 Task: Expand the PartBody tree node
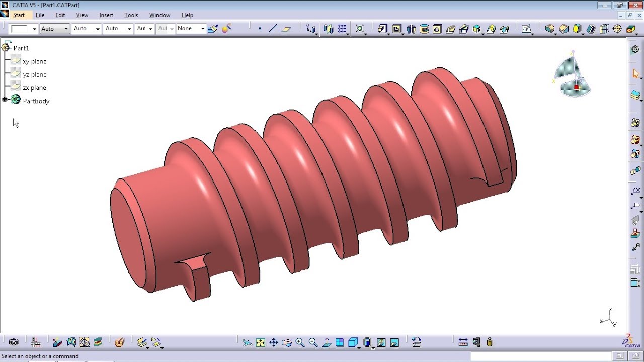5,100
